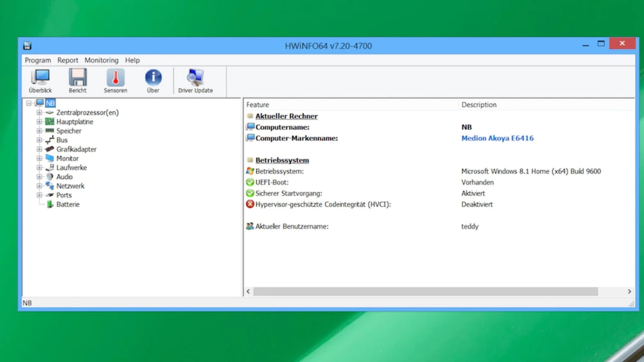The image size is (644, 362).
Task: Select the Batterie tree label
Action: [68, 204]
